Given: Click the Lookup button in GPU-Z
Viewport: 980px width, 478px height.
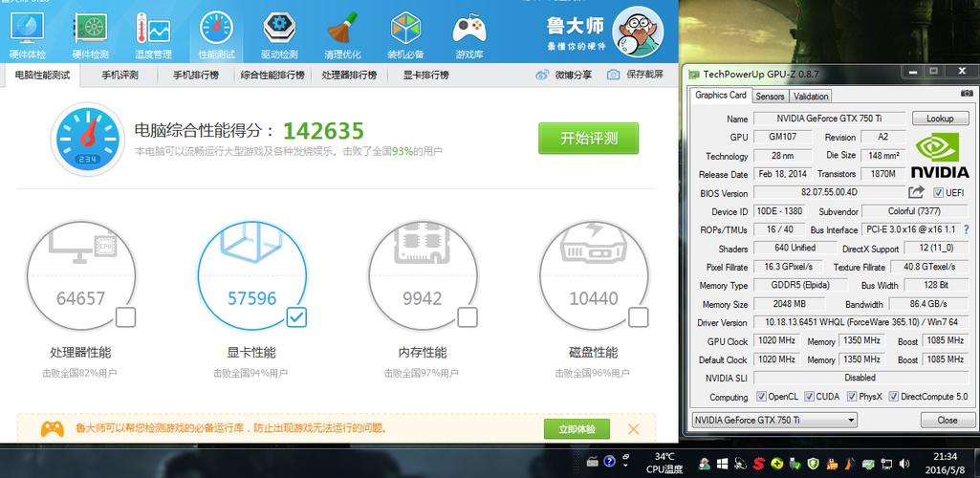Looking at the screenshot, I should (x=940, y=119).
